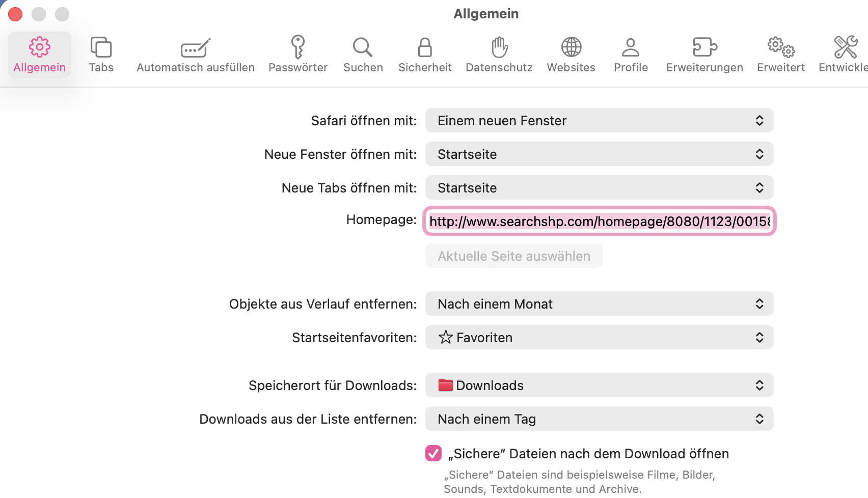Select the Allgemein tab
The width and height of the screenshot is (868, 498).
[x=40, y=54]
